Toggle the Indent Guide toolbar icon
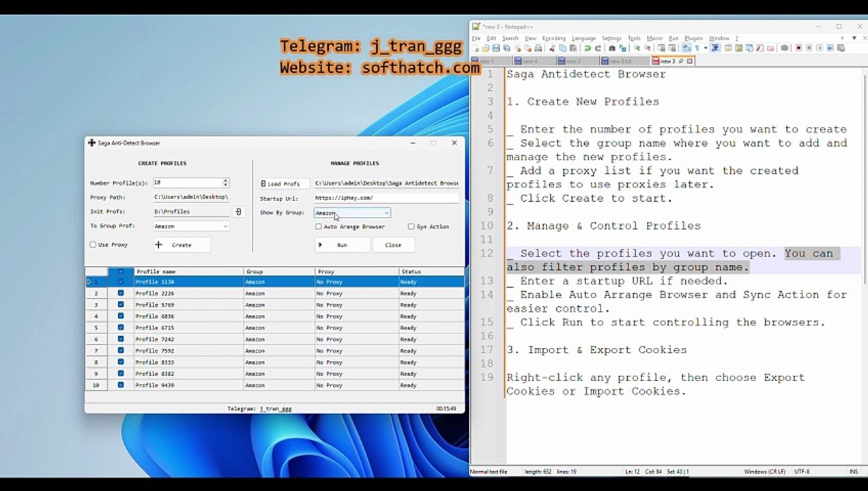Viewport: 868px width, 491px height. coord(716,48)
